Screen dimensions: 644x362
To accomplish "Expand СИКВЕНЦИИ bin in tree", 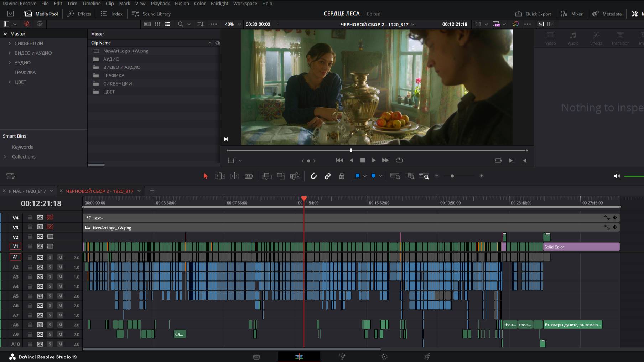I will point(10,43).
